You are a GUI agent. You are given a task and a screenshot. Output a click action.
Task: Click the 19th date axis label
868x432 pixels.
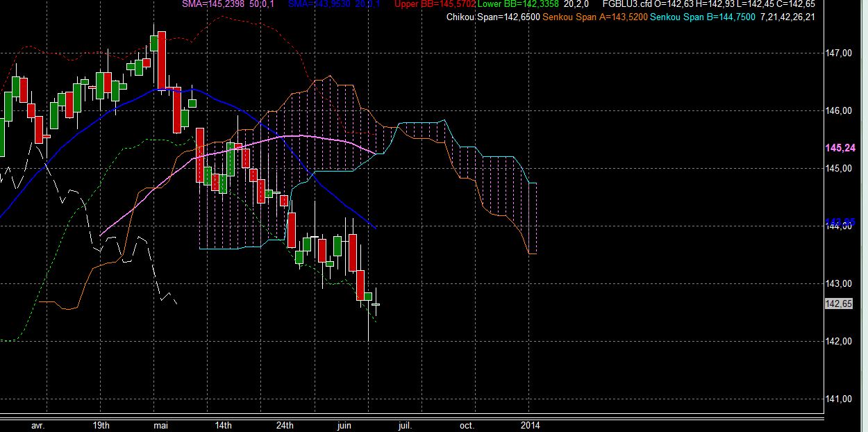click(100, 425)
